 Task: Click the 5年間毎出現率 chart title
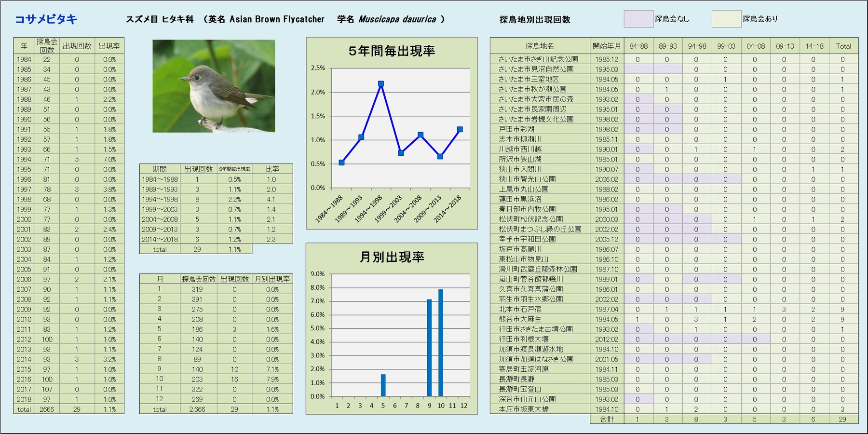[x=392, y=51]
